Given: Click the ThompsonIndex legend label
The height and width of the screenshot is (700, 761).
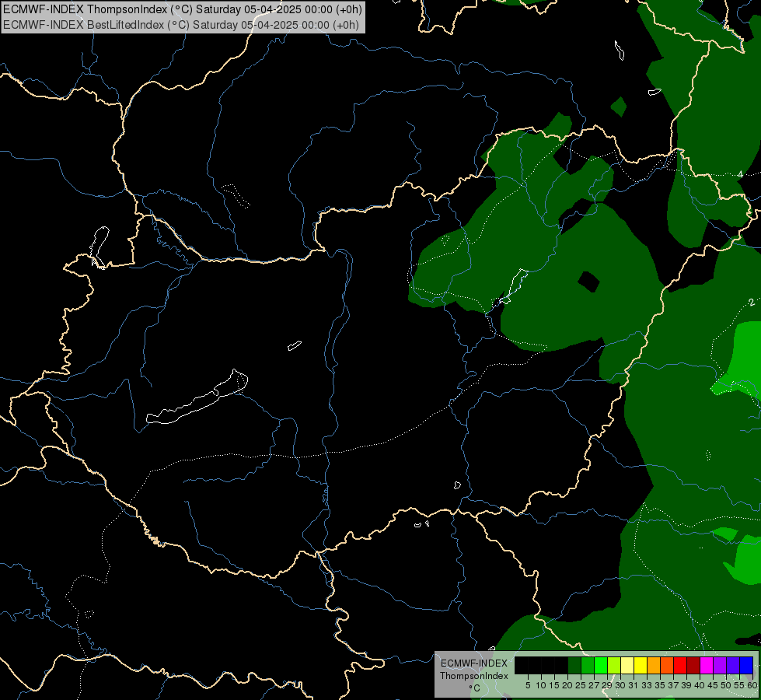Looking at the screenshot, I should tap(474, 676).
